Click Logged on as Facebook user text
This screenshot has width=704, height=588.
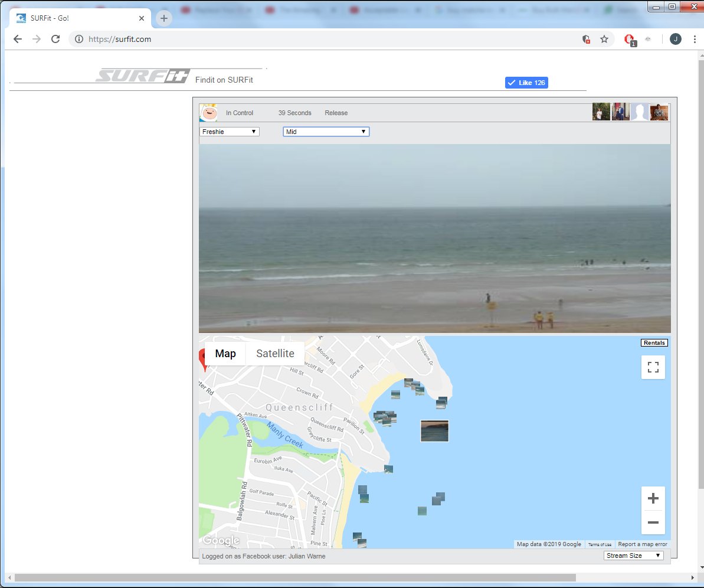point(264,556)
